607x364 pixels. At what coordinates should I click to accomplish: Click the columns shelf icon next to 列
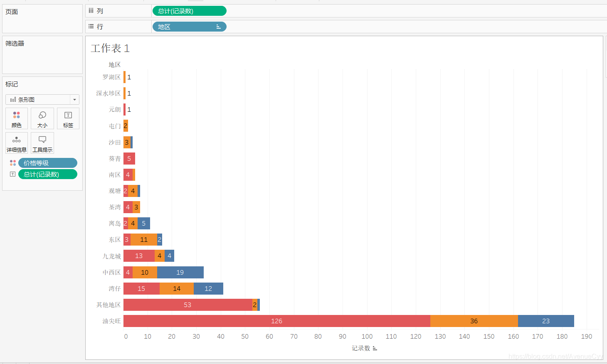click(x=91, y=11)
